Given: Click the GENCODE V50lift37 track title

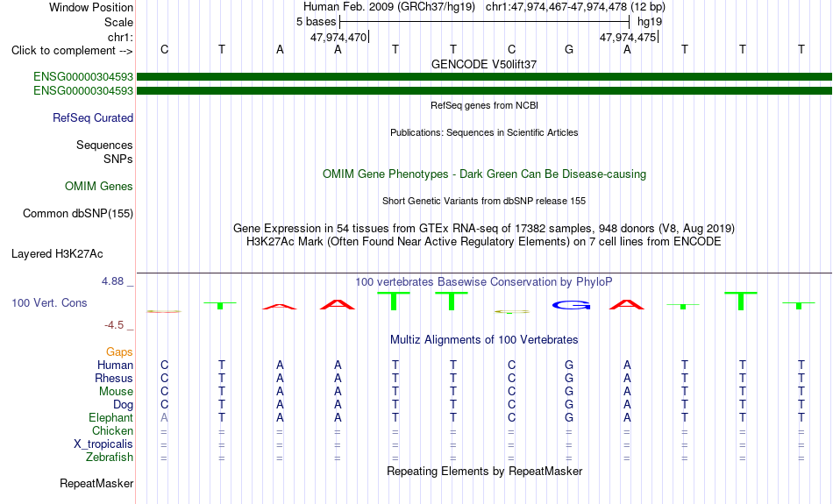Looking at the screenshot, I should (484, 64).
